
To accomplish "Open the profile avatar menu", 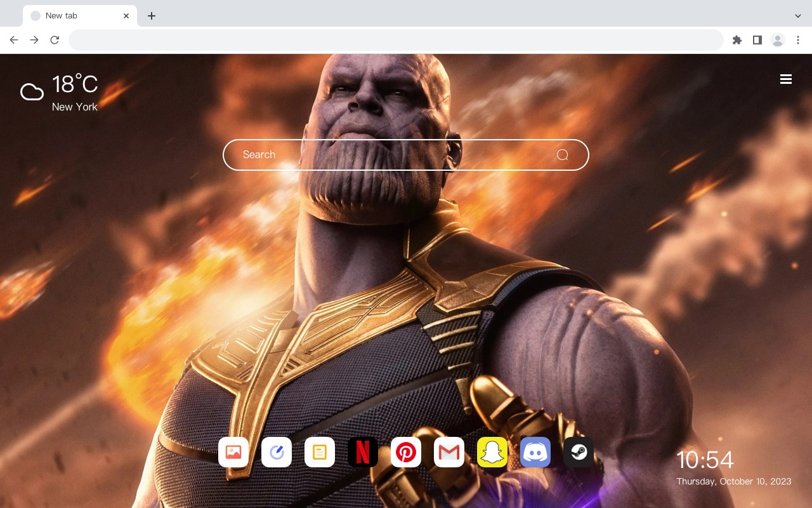I will [778, 40].
